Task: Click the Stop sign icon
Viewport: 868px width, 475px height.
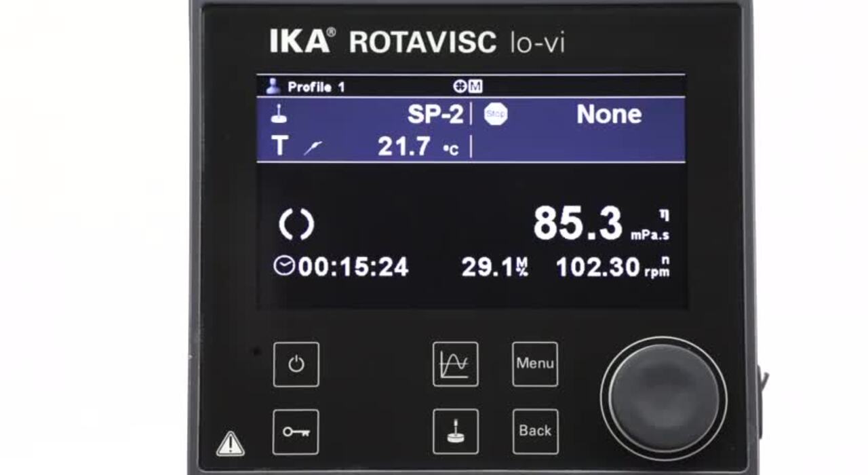Action: pyautogui.click(x=496, y=114)
